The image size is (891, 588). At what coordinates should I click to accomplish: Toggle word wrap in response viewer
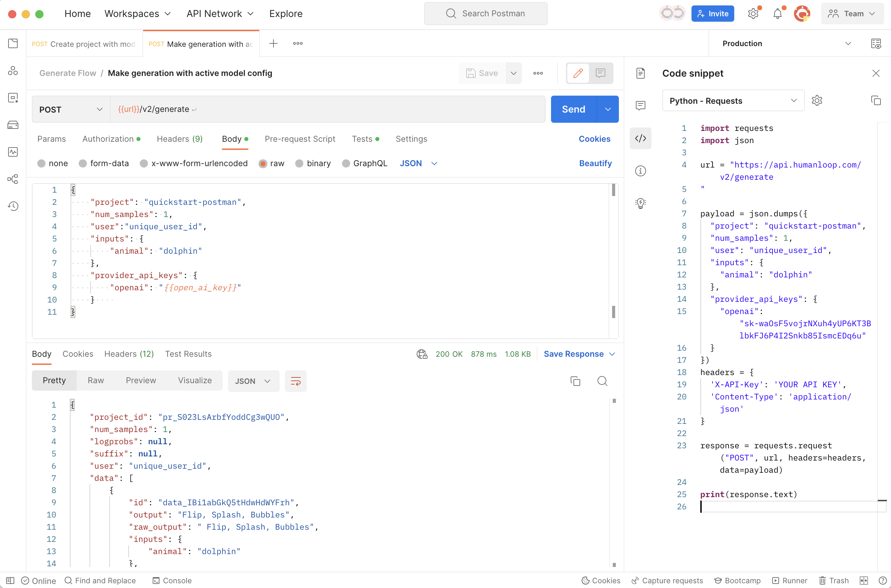[296, 381]
